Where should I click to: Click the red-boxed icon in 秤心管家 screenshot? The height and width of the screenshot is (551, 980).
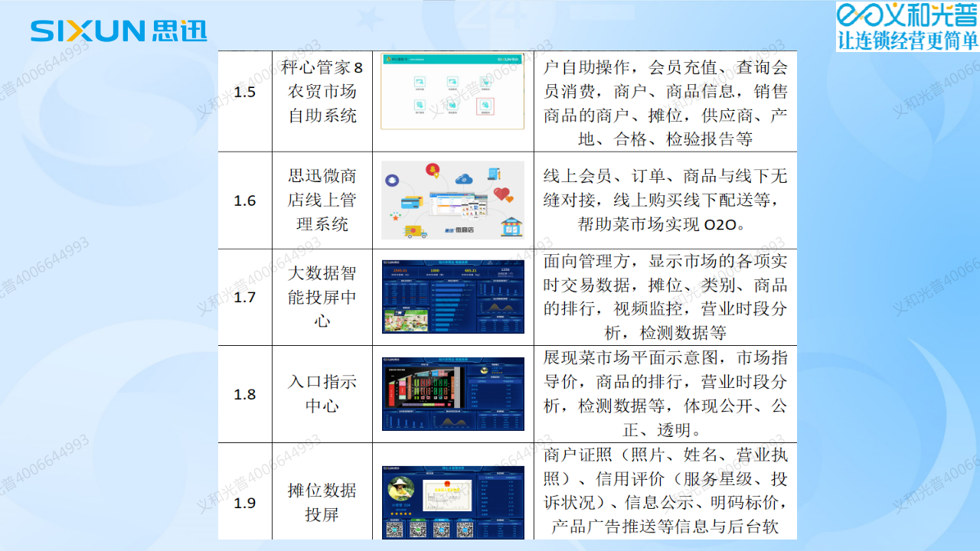coord(485,106)
